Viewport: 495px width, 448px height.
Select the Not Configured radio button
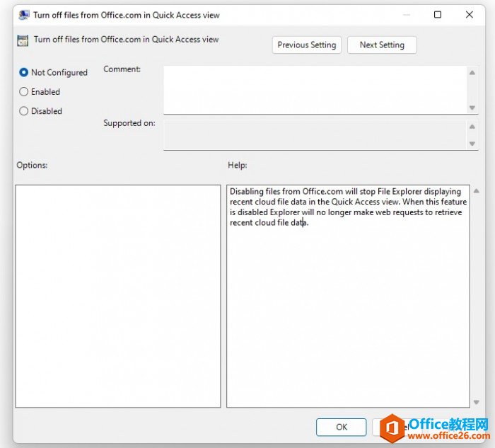coord(24,72)
